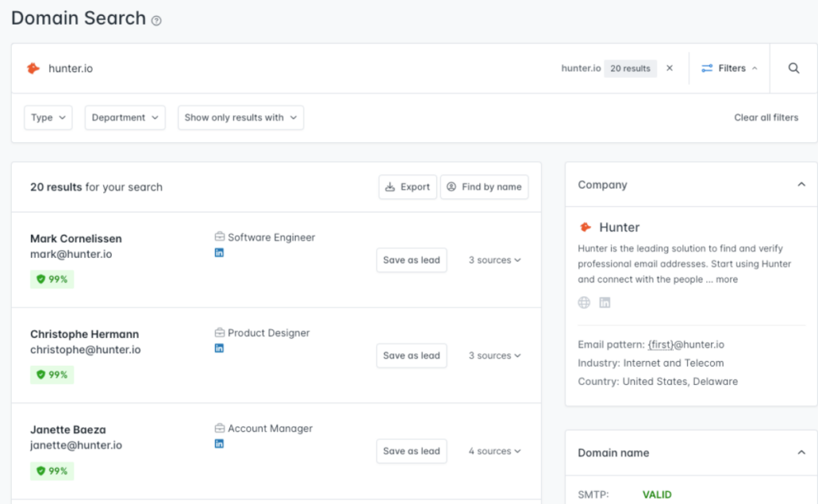Click the 20 results tag in search bar
This screenshot has width=818, height=504.
point(630,69)
